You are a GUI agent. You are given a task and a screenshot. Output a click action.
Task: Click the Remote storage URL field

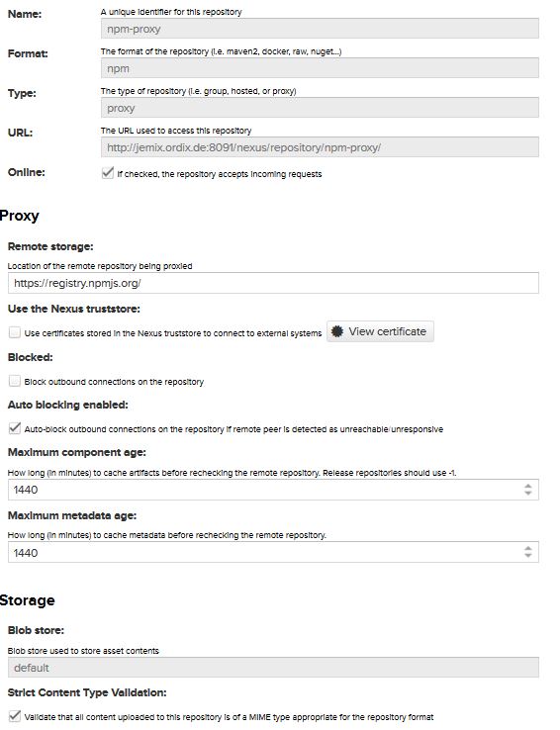273,283
